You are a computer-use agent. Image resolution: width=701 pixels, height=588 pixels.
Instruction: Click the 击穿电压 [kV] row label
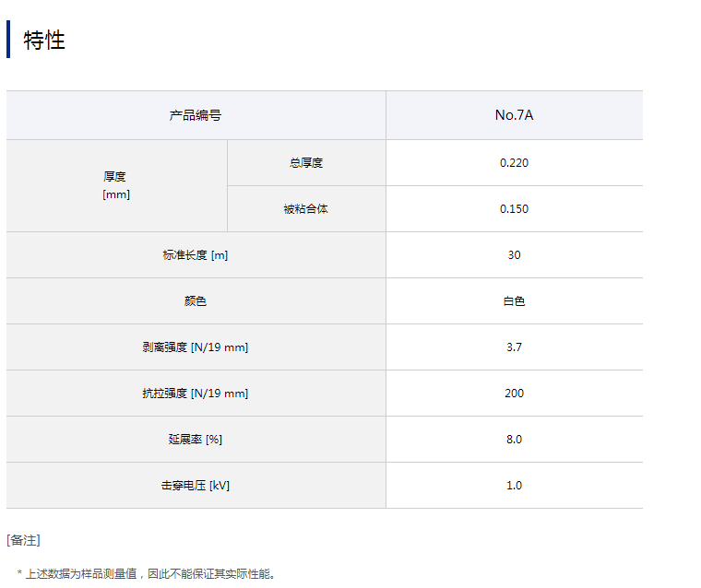196,486
